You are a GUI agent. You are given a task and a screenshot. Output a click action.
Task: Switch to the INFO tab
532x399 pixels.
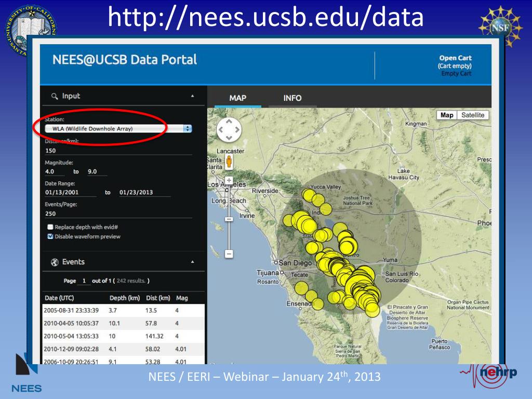[x=292, y=98]
